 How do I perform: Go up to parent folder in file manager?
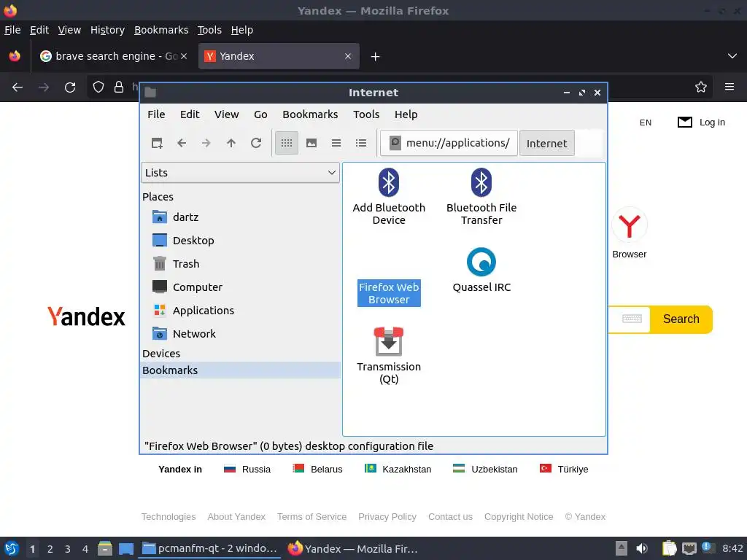coord(231,143)
